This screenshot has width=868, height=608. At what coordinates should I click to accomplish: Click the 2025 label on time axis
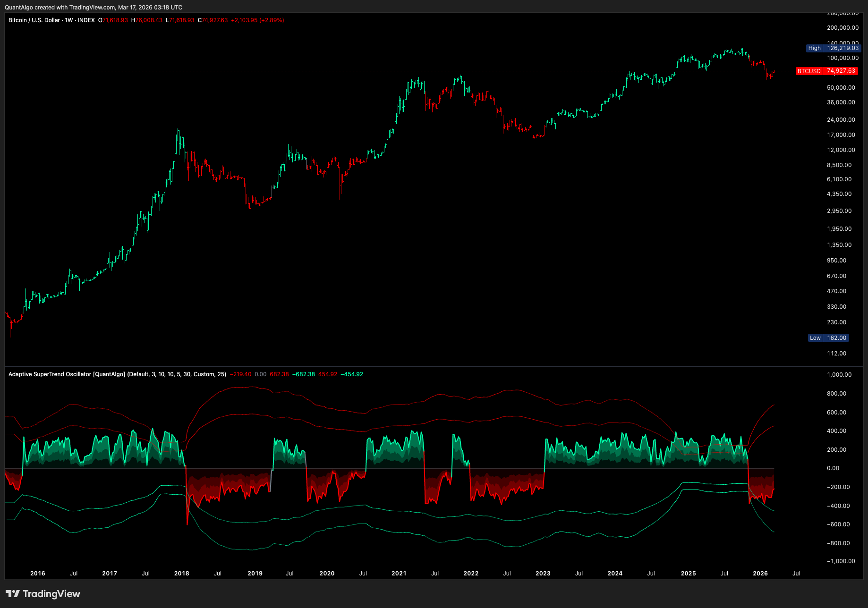688,574
